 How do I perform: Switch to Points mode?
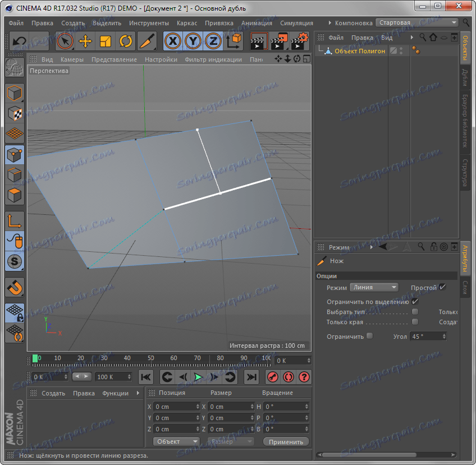14,155
